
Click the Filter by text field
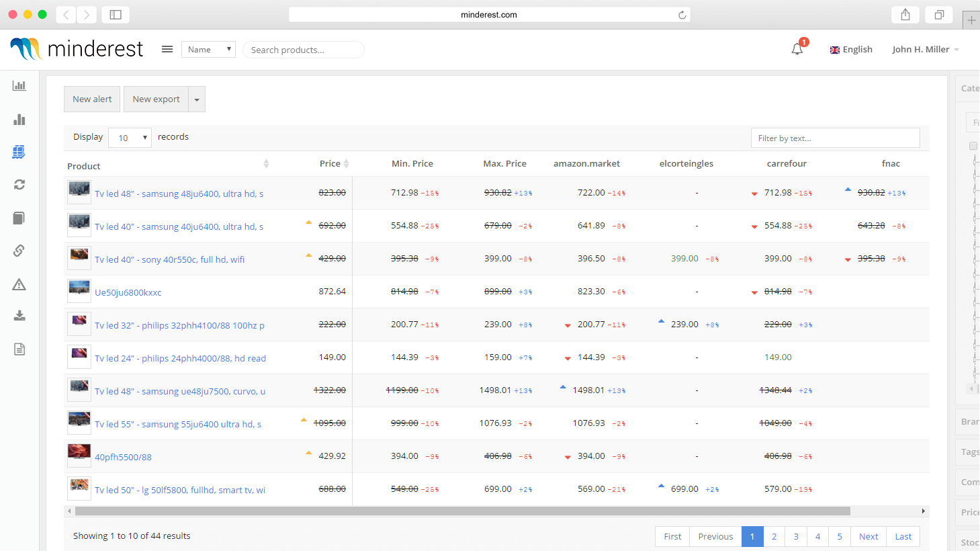click(x=835, y=138)
